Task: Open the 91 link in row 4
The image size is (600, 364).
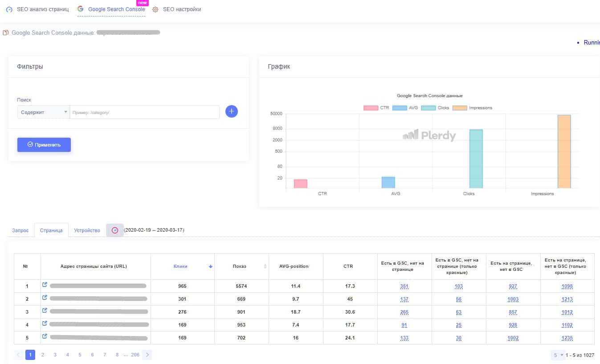Action: [x=404, y=325]
